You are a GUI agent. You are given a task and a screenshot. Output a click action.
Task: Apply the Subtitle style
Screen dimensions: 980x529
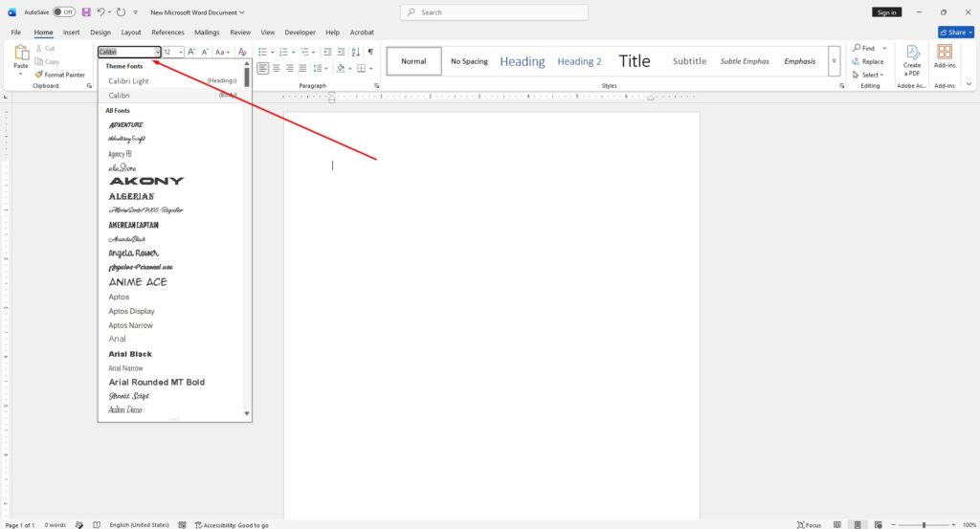click(x=689, y=61)
